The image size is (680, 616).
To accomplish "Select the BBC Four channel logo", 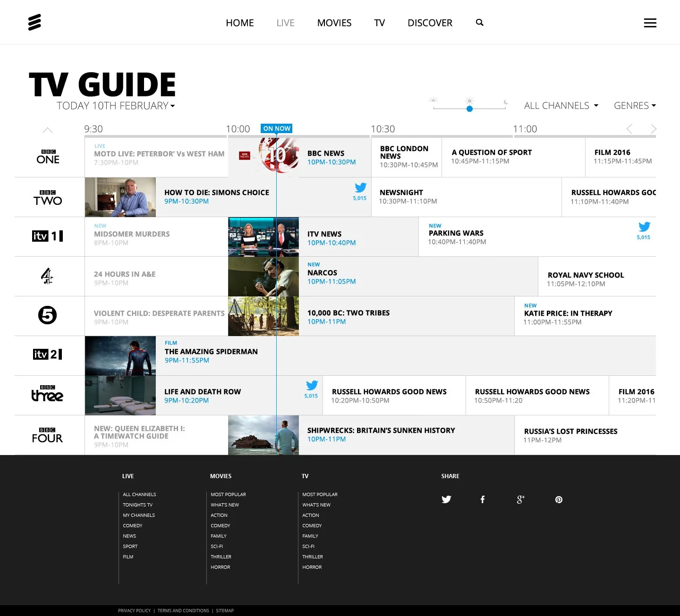I will [47, 435].
